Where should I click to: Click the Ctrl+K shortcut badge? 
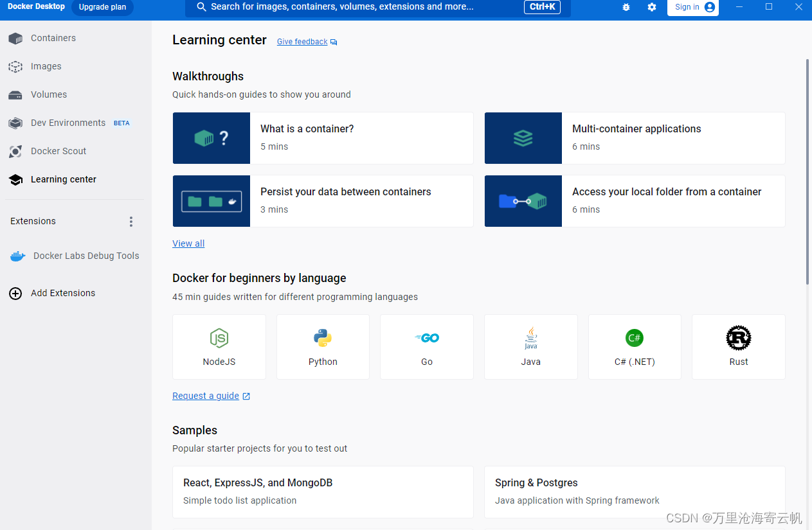click(543, 7)
